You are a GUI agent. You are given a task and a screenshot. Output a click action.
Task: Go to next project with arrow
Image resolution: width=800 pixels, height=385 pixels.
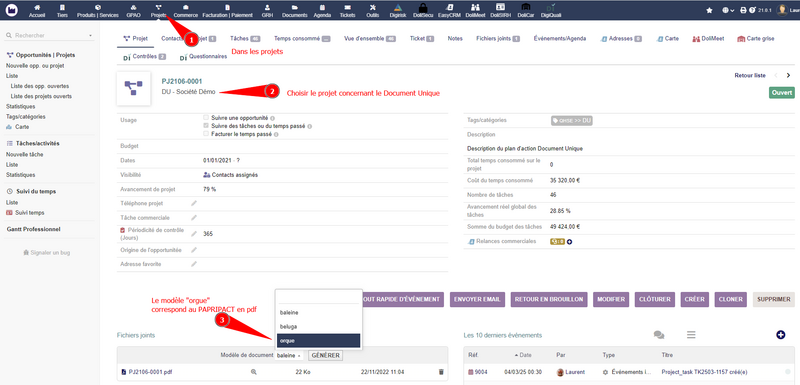point(788,75)
